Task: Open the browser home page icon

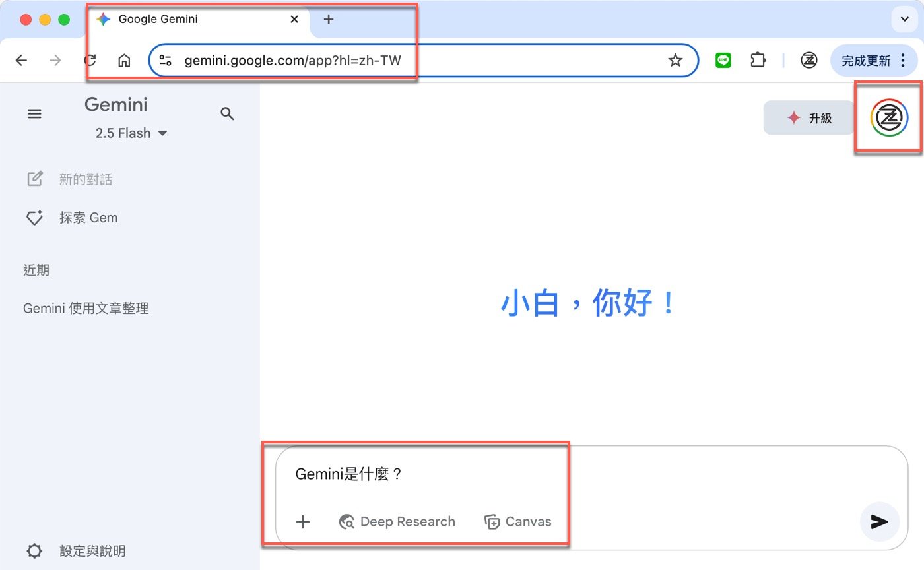Action: point(124,61)
